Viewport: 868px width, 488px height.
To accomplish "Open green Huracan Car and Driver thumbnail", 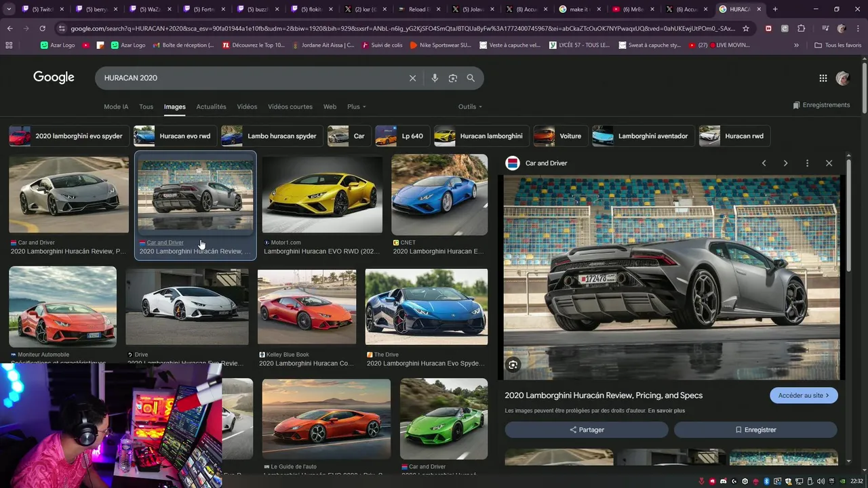I will tap(443, 419).
